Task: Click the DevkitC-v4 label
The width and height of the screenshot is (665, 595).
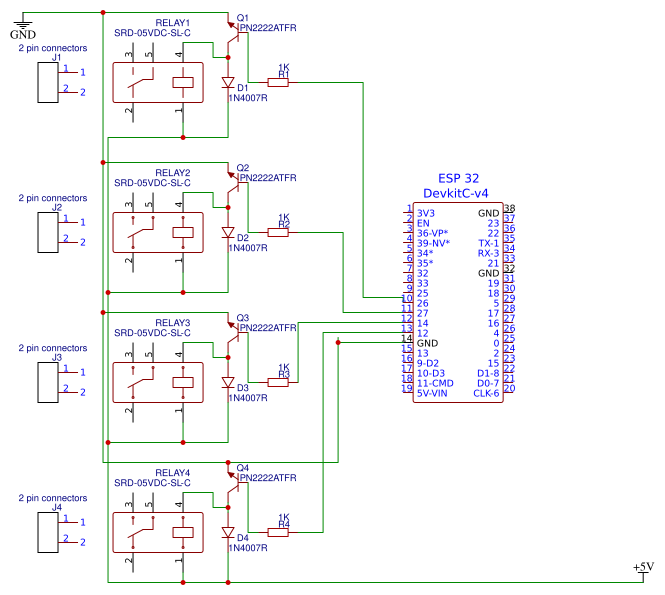Action: pyautogui.click(x=455, y=193)
